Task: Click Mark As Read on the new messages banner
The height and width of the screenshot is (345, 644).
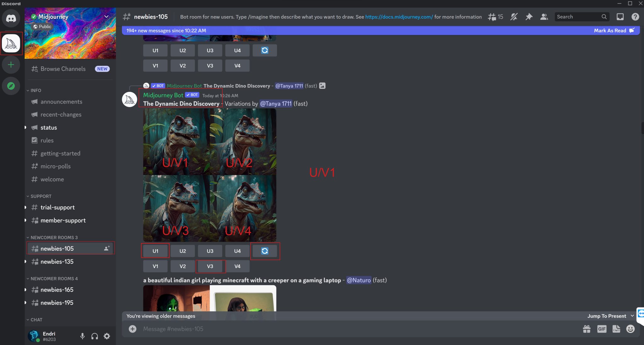Action: click(x=610, y=31)
